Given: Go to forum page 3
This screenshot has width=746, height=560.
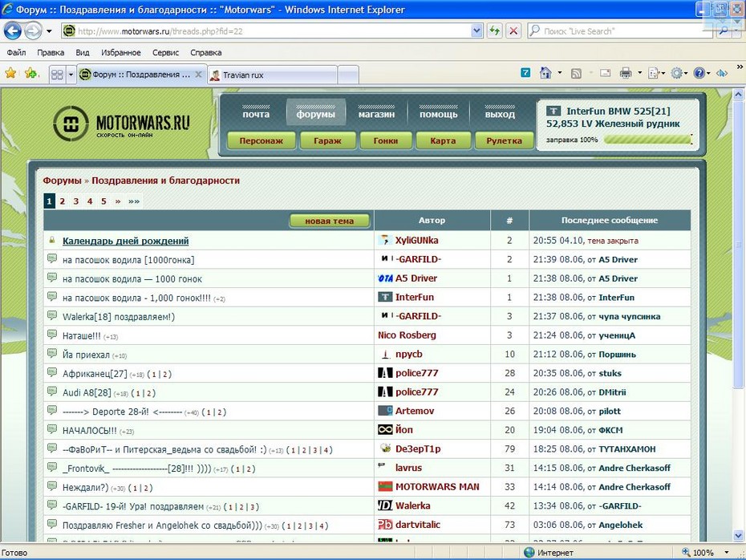Looking at the screenshot, I should coord(76,201).
